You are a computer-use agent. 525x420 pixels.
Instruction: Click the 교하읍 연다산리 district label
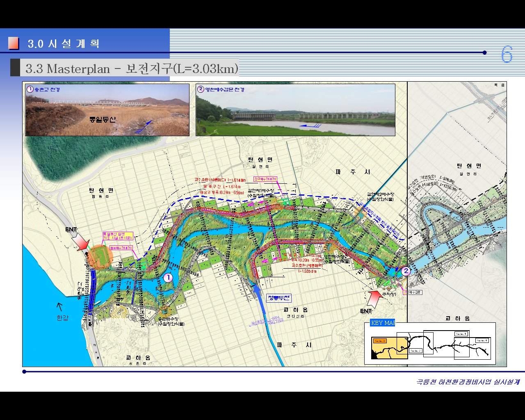click(x=295, y=312)
